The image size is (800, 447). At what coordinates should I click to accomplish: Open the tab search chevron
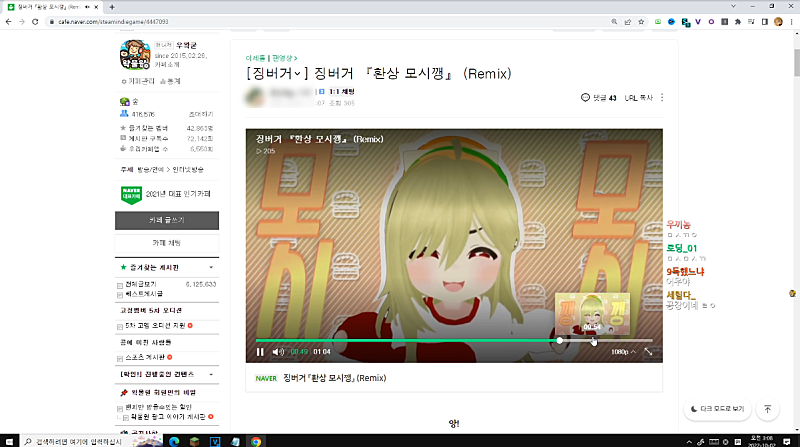click(x=733, y=7)
